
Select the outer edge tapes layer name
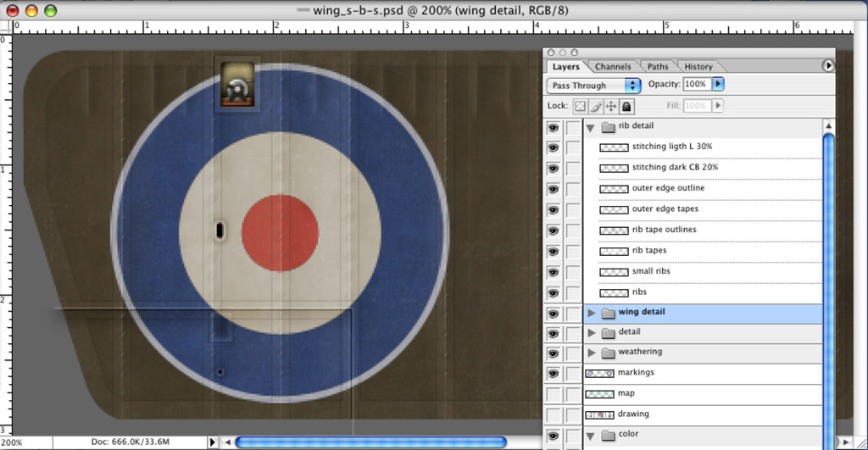coord(665,208)
